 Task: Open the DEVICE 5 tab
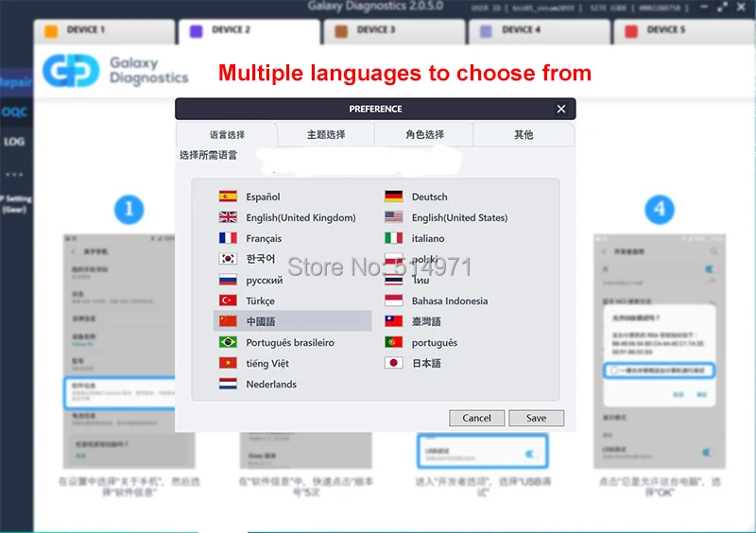click(684, 31)
